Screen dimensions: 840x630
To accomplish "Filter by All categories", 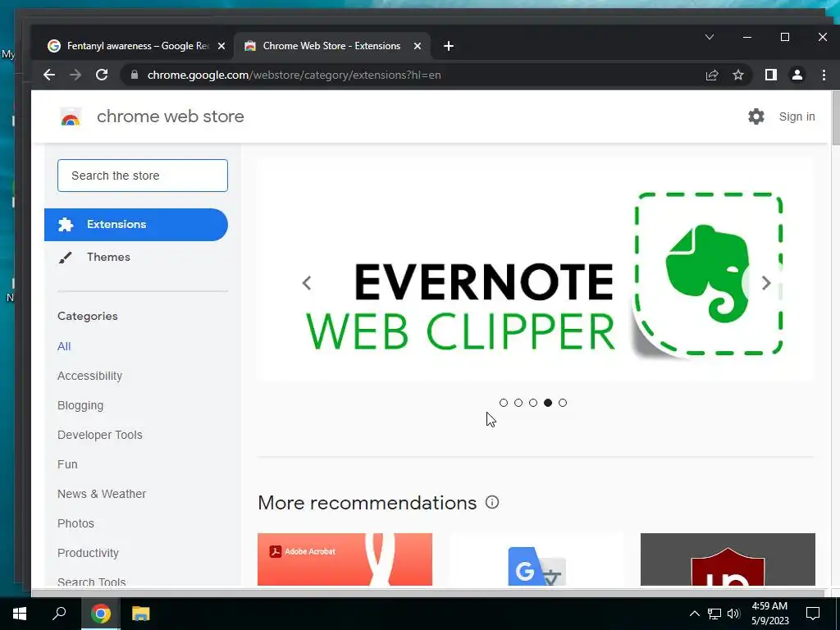I will (x=64, y=346).
